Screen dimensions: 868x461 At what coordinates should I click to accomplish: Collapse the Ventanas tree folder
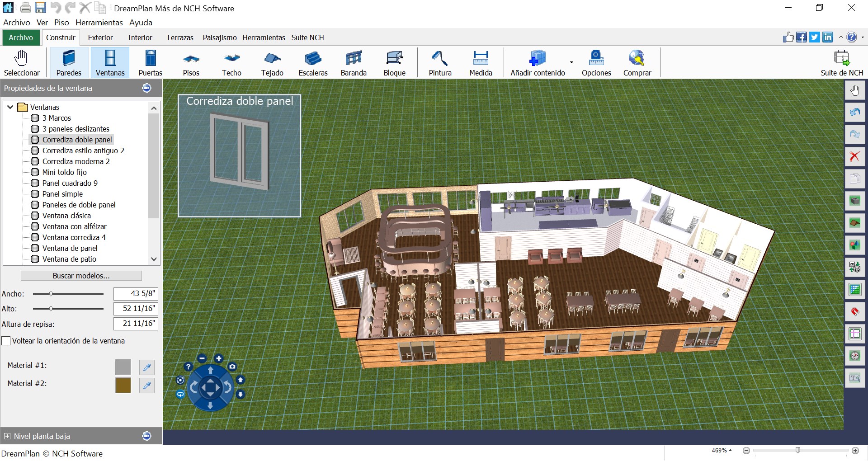pyautogui.click(x=10, y=107)
